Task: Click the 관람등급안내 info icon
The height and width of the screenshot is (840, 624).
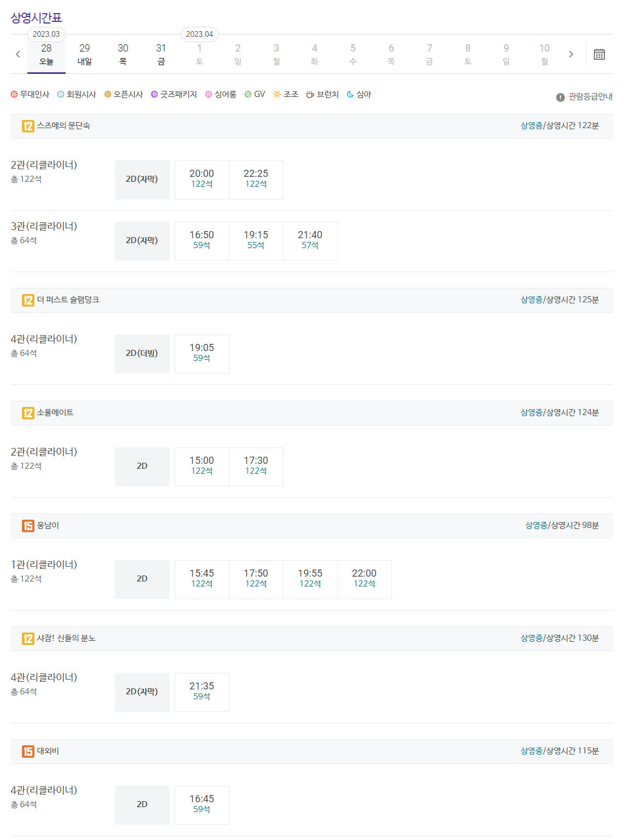Action: click(x=560, y=97)
